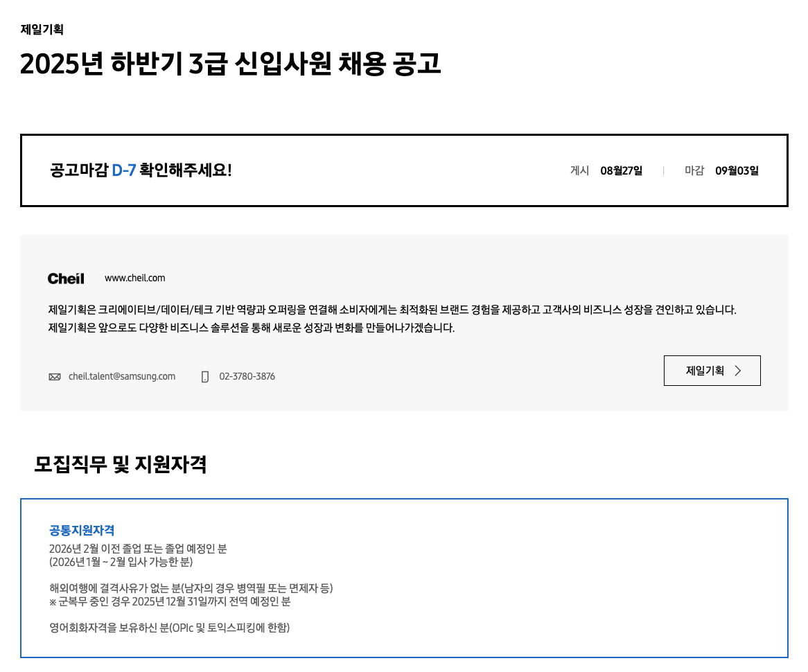The width and height of the screenshot is (808, 672).
Task: Click the 공통지원자격 blue heading
Action: pyautogui.click(x=82, y=530)
